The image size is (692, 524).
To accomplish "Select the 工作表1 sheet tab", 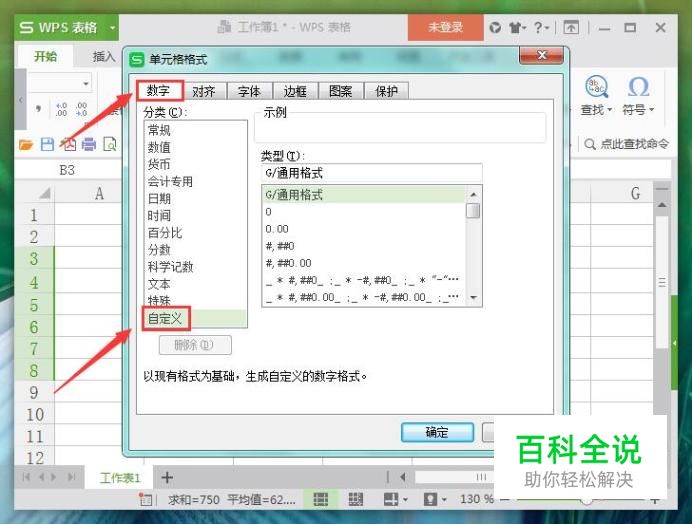I will 120,478.
